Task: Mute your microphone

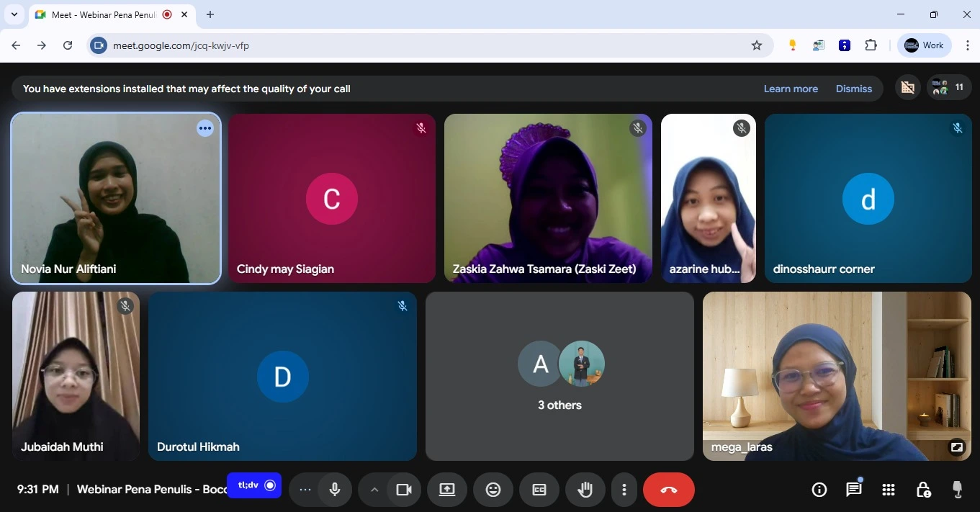Action: tap(334, 490)
